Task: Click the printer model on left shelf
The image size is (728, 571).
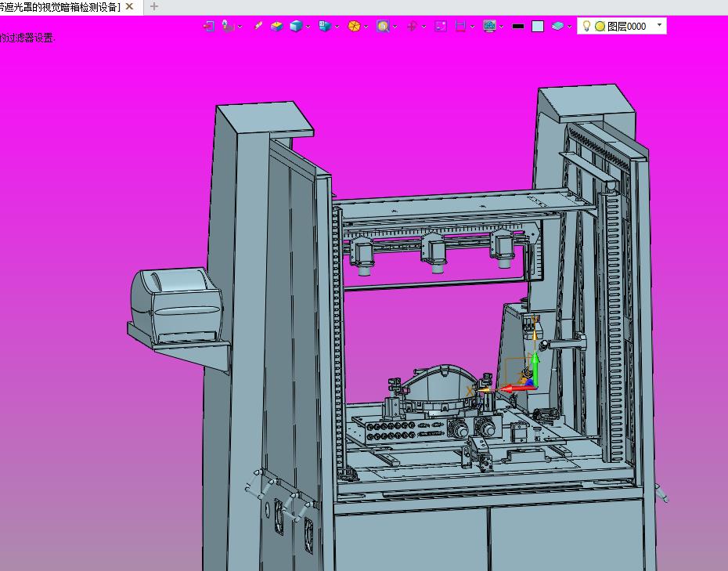Action: [x=176, y=304]
